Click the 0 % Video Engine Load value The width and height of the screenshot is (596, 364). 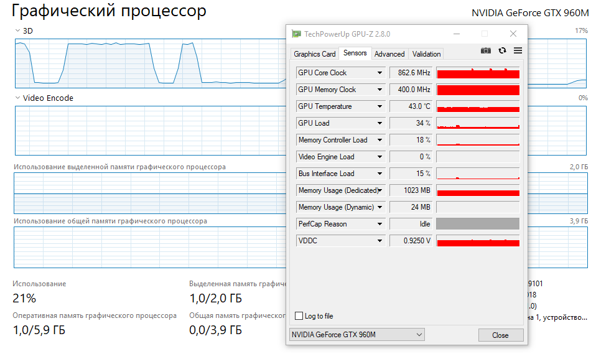411,157
